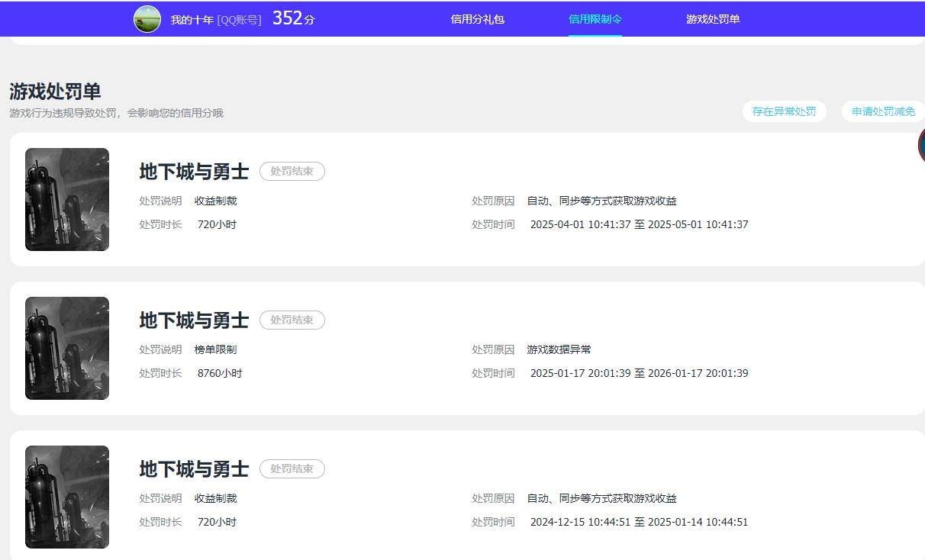Viewport: 925px width, 560px height.
Task: Click 处罚结束 badge on the 2025-04-01 penalty
Action: (292, 171)
